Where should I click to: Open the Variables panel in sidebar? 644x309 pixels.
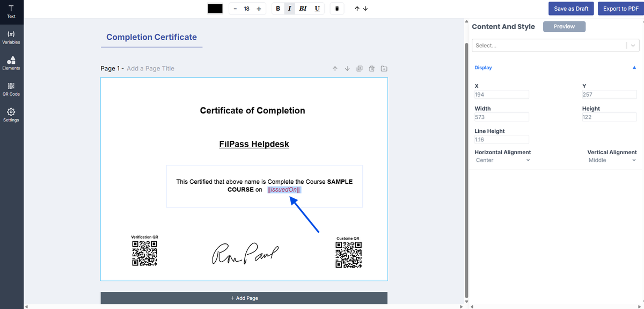(x=11, y=37)
